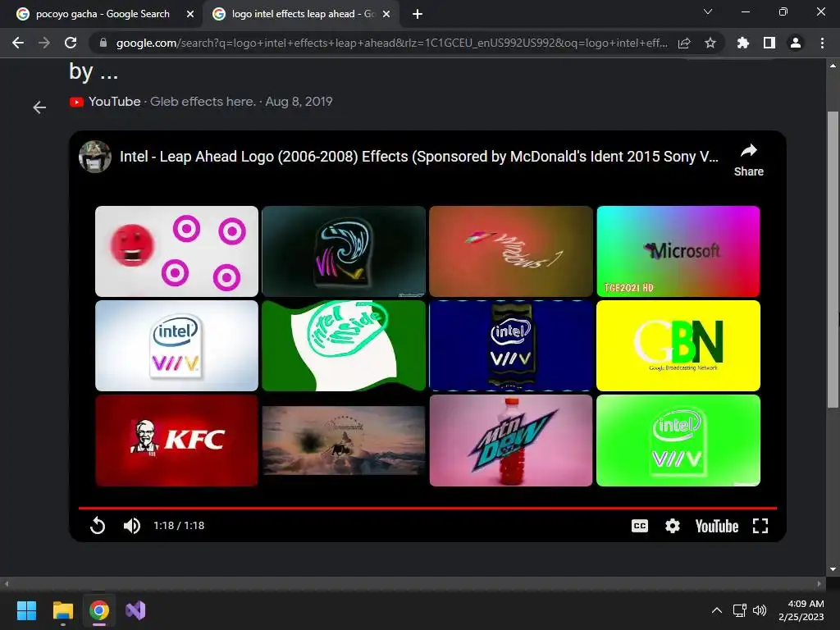This screenshot has height=630, width=840.
Task: Open the KFC suggested video
Action: click(177, 441)
